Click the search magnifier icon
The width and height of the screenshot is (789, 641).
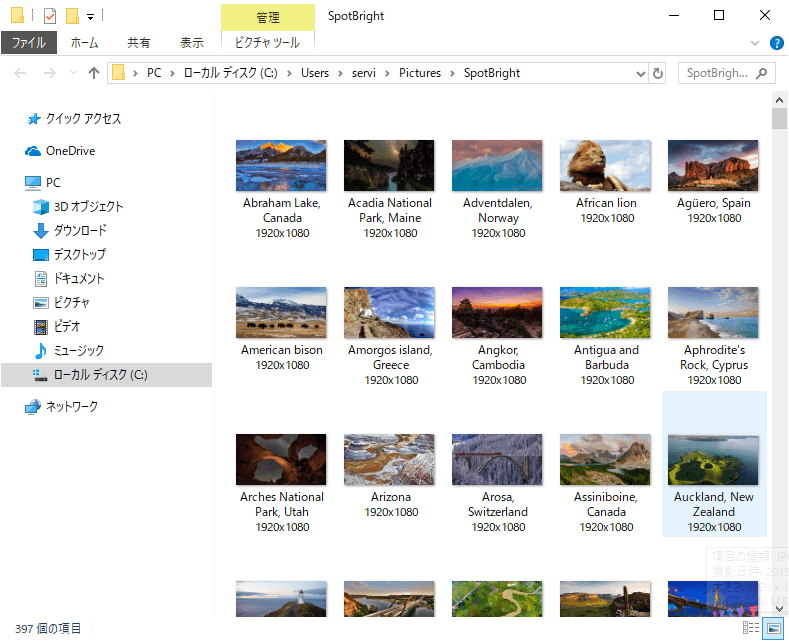762,73
